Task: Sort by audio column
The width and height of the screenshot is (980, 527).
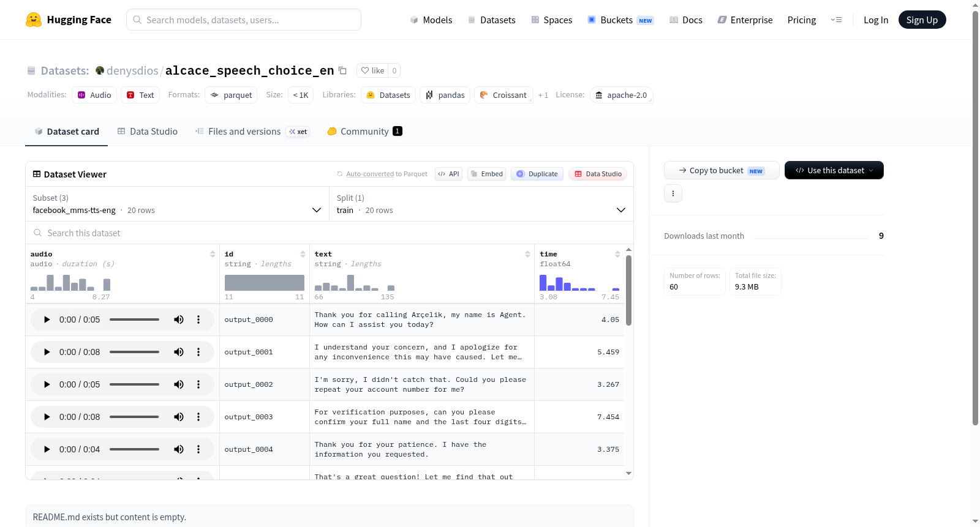Action: 213,254
